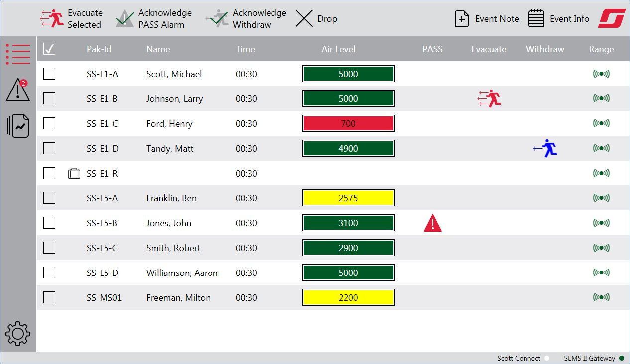The width and height of the screenshot is (630, 364).
Task: Click Evacuate Selected in the toolbar
Action: (72, 18)
